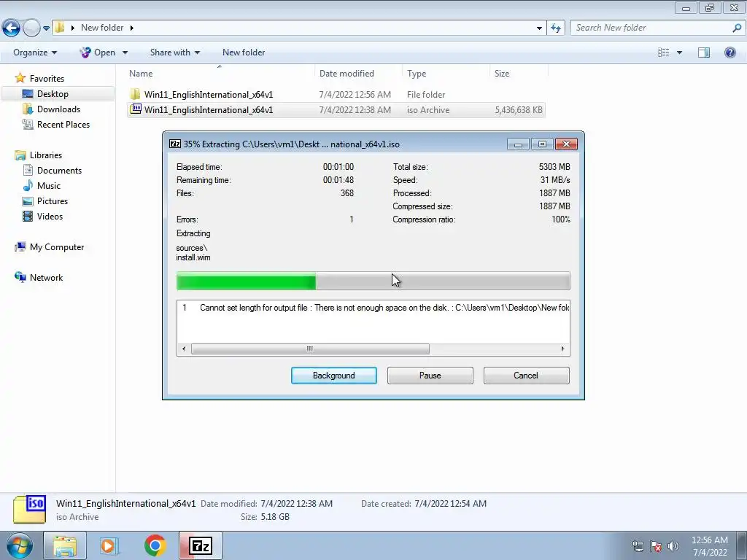Cancel the extraction
The width and height of the screenshot is (747, 560).
pos(526,376)
